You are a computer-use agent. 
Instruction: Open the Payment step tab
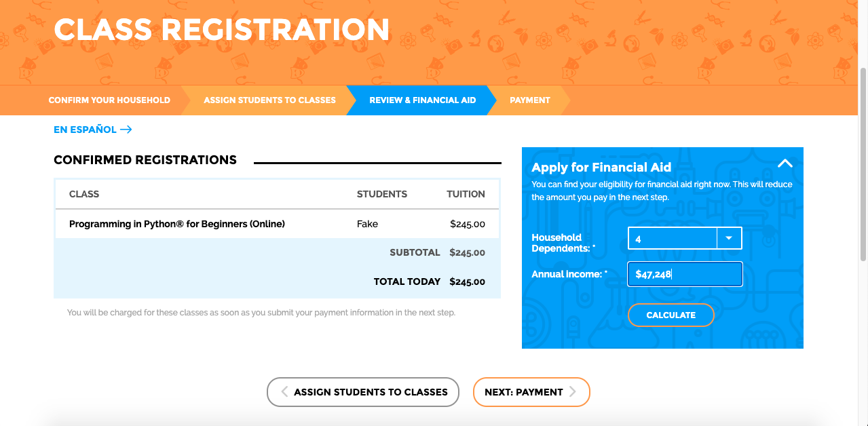529,100
